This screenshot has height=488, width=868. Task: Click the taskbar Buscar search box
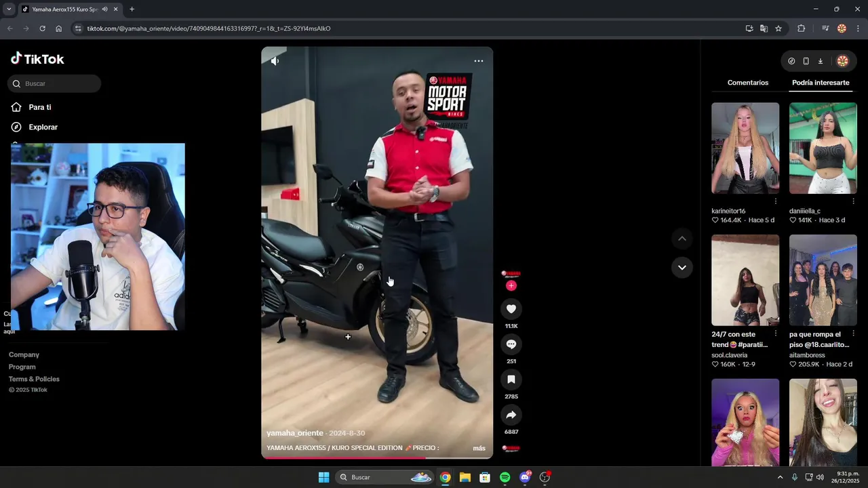click(384, 477)
